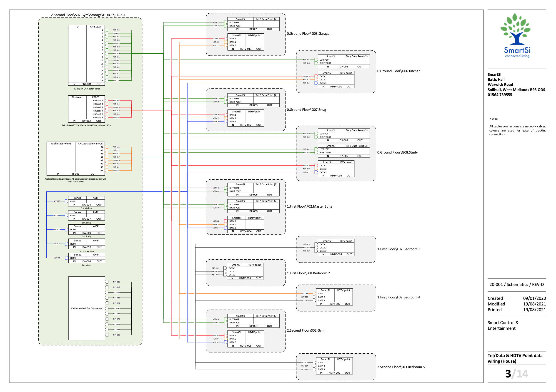Select the HDTV-011 point ID

(245, 49)
